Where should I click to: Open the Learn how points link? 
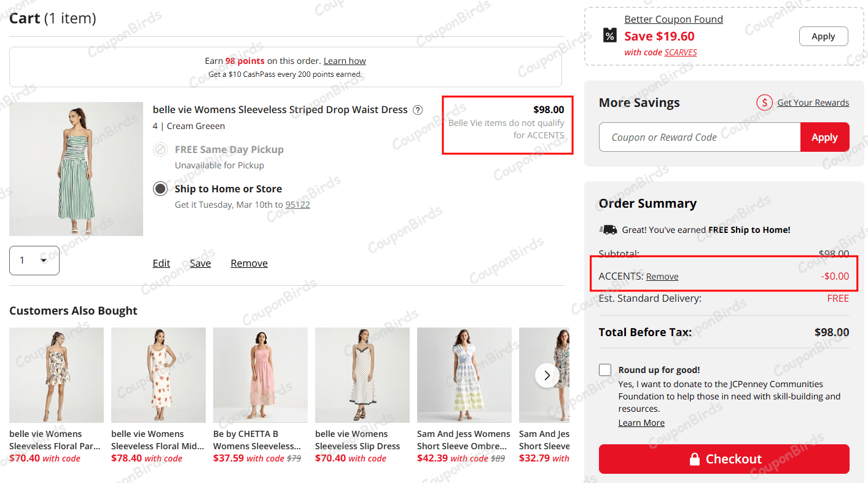[x=345, y=61]
